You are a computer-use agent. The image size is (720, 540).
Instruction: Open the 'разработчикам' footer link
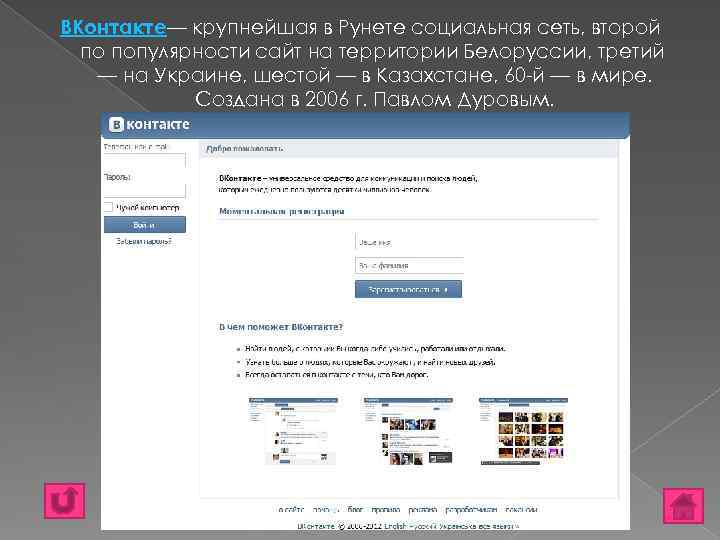point(471,510)
